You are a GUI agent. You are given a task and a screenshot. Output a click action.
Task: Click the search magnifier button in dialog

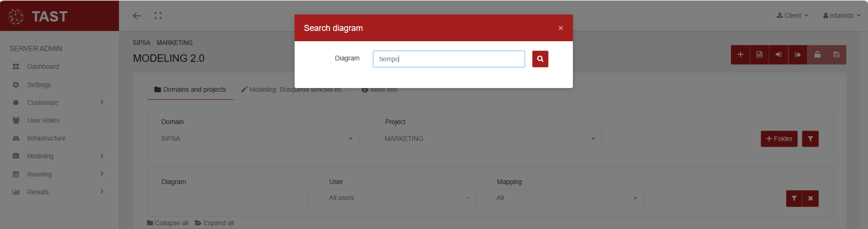(x=540, y=59)
